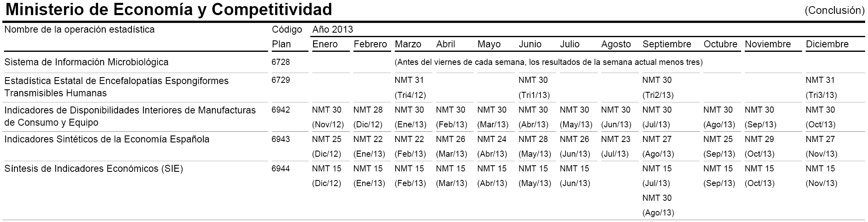
Task: Select the Código Plan column header
Action: tap(287, 37)
